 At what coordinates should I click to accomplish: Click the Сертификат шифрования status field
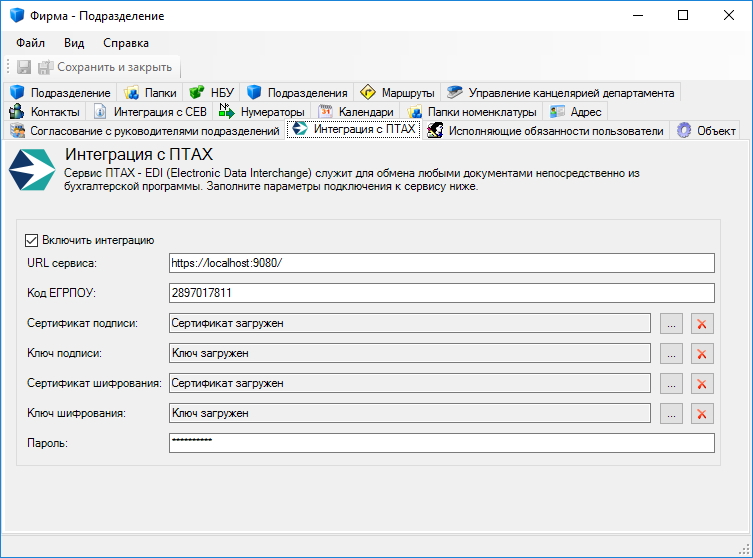410,383
